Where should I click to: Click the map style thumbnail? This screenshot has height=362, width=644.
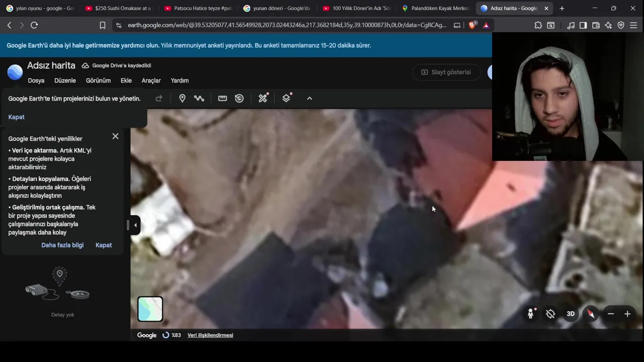(150, 309)
